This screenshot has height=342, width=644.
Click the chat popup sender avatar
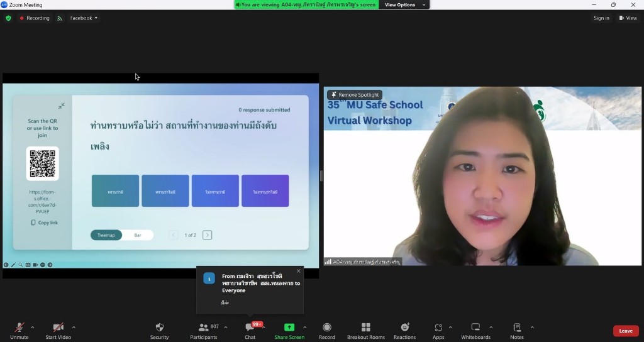coord(209,279)
